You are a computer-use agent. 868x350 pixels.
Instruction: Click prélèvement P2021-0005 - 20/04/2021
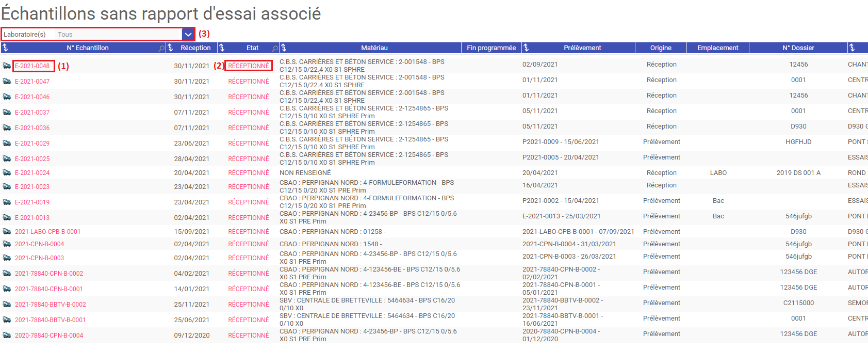pyautogui.click(x=561, y=157)
